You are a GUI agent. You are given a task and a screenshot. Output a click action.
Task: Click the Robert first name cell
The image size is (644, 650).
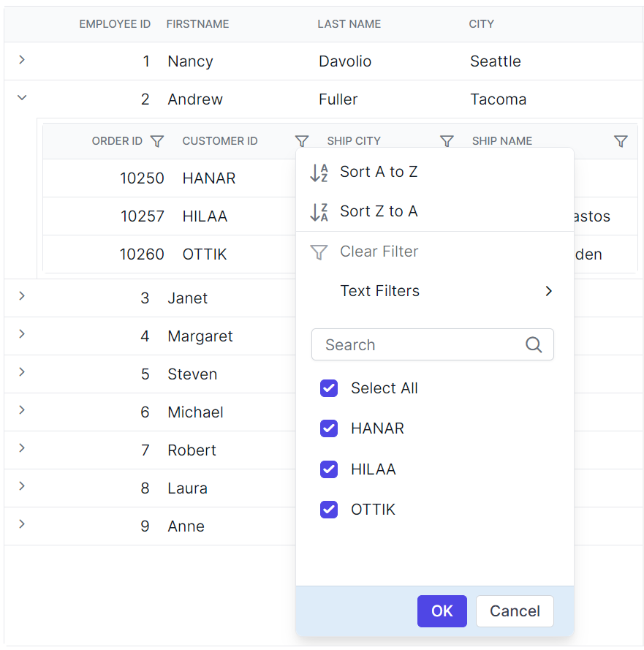pyautogui.click(x=192, y=450)
